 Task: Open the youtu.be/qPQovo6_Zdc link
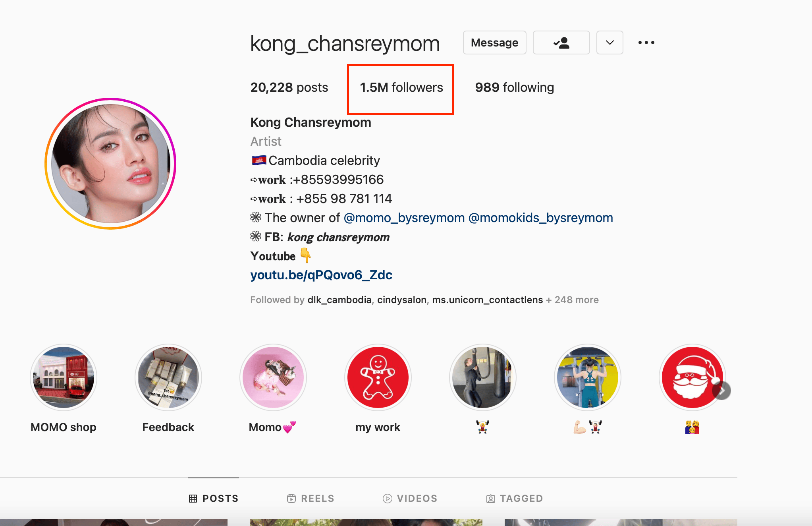tap(321, 275)
